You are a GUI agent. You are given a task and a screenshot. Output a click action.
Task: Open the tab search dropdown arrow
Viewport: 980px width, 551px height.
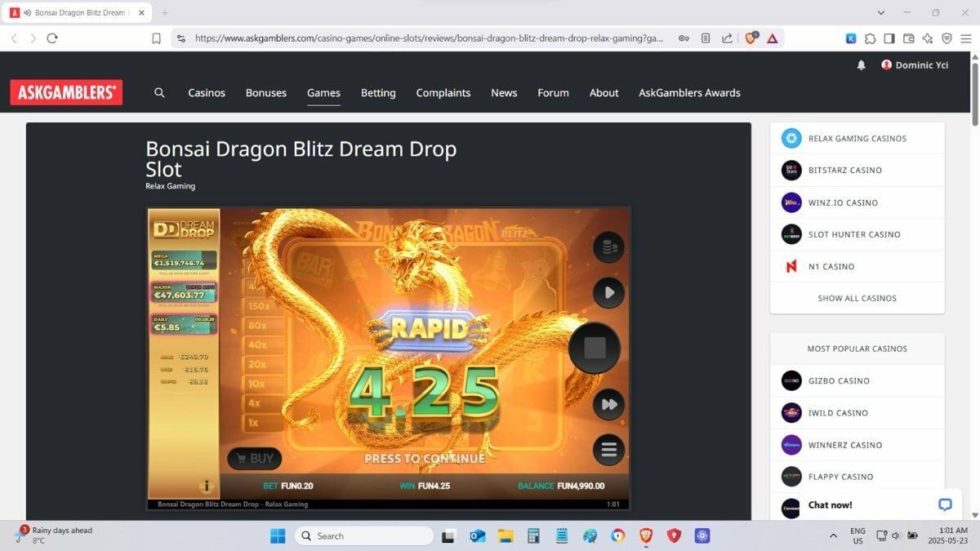(x=881, y=13)
